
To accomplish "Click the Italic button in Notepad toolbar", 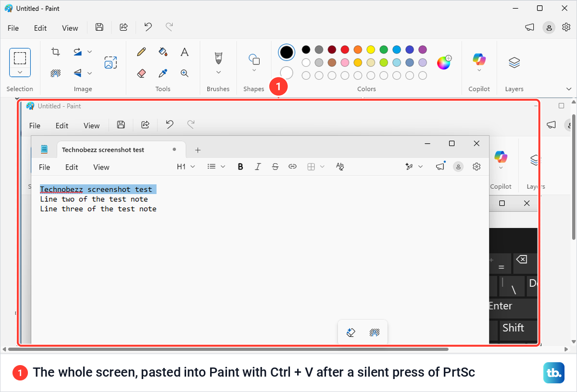I will click(x=258, y=167).
